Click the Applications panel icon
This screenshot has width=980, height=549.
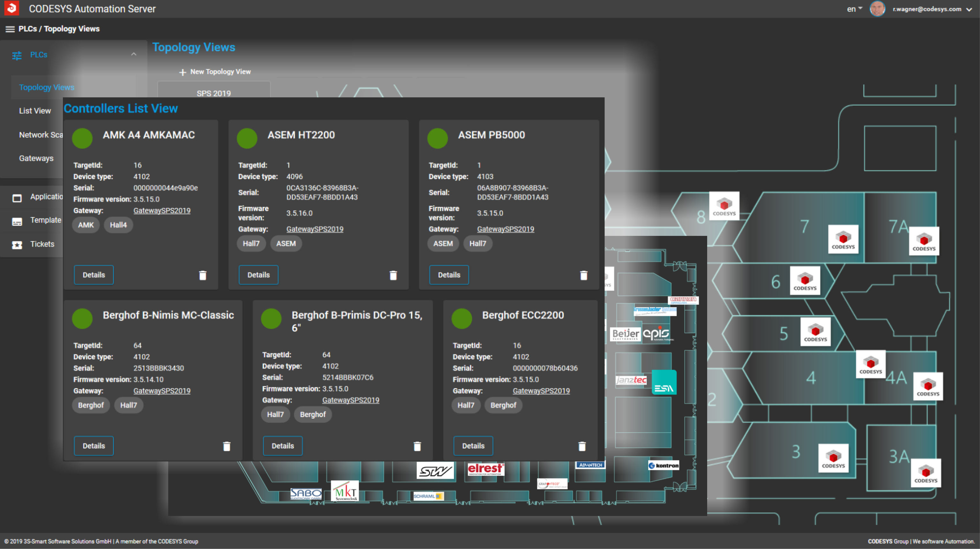(x=18, y=198)
